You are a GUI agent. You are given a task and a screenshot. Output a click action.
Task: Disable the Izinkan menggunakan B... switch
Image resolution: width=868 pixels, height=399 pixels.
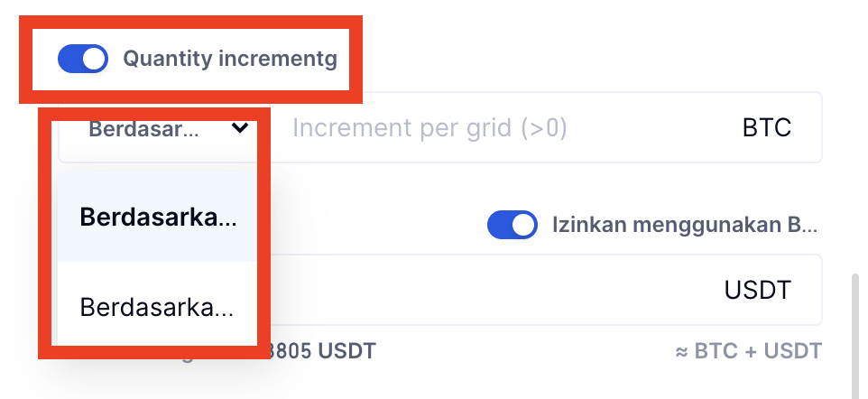512,225
